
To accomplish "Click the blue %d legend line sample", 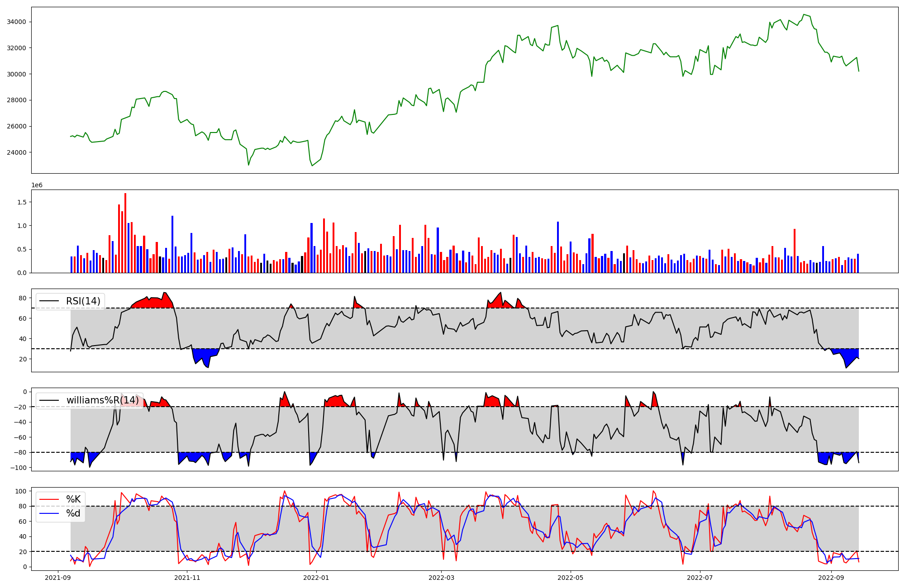I will tap(49, 513).
